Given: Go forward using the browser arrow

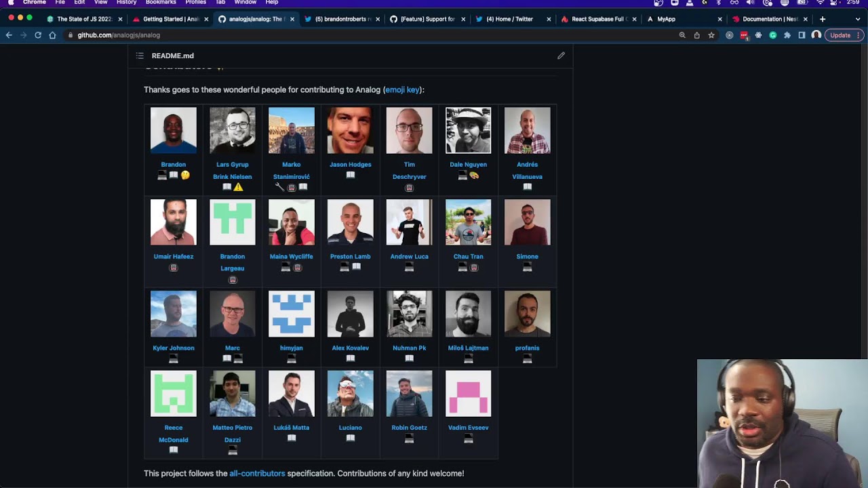Looking at the screenshot, I should (x=23, y=35).
